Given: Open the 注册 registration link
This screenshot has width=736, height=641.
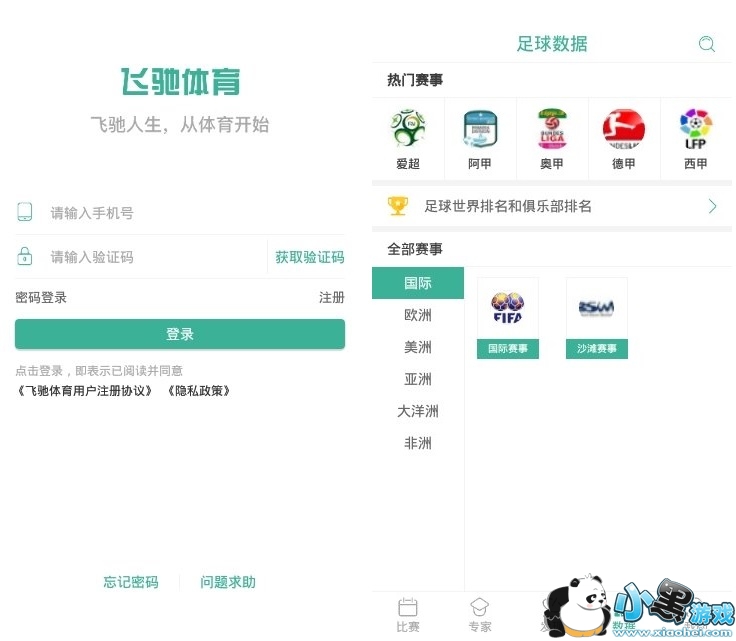Looking at the screenshot, I should click(332, 298).
